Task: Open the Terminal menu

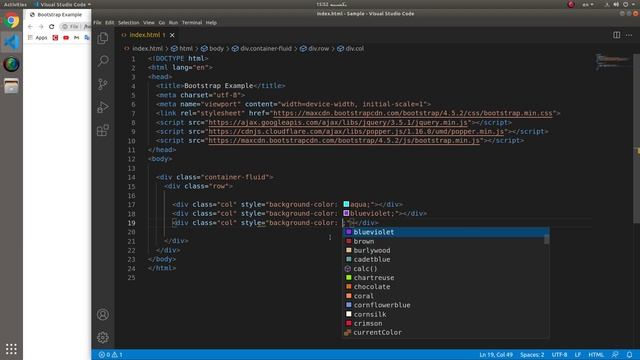Action: point(192,22)
